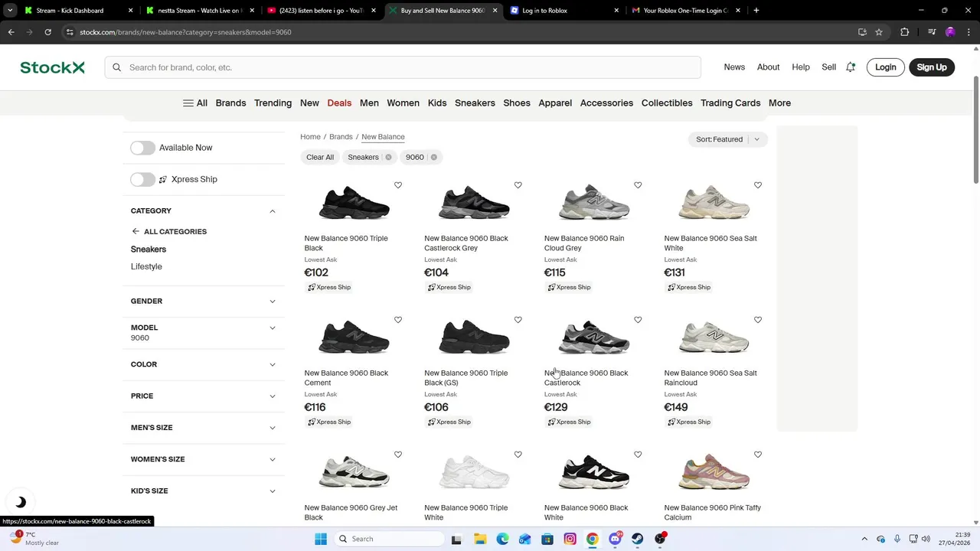Favorite the 9060 Black Castlerock Grey heart
The height and width of the screenshot is (551, 980).
[518, 185]
